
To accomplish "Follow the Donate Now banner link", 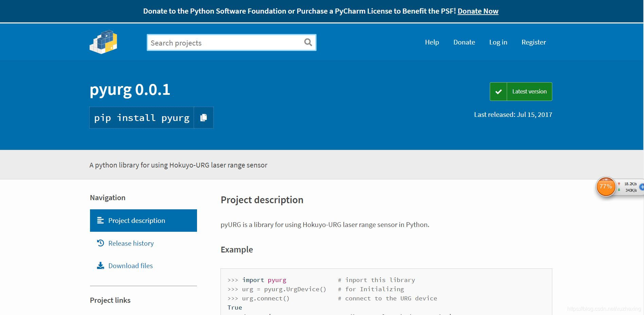I will click(x=478, y=11).
